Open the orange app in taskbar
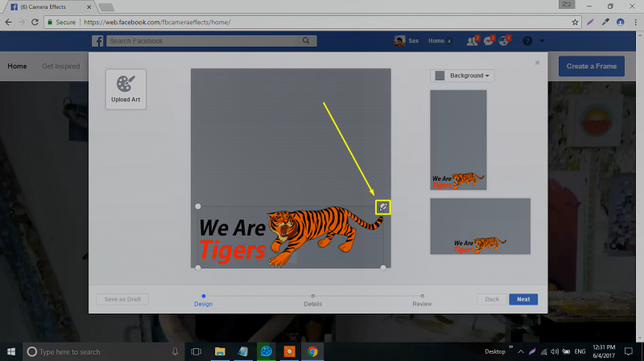The image size is (644, 361). [x=290, y=351]
